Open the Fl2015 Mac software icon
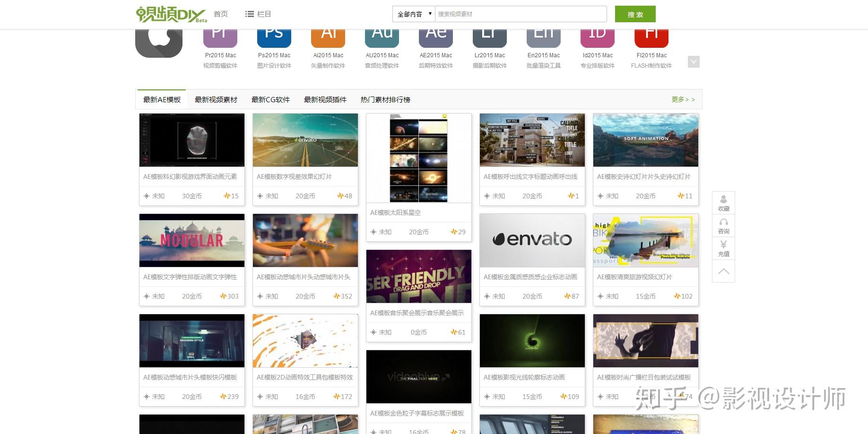Viewport: 868px width, 434px height. (651, 38)
